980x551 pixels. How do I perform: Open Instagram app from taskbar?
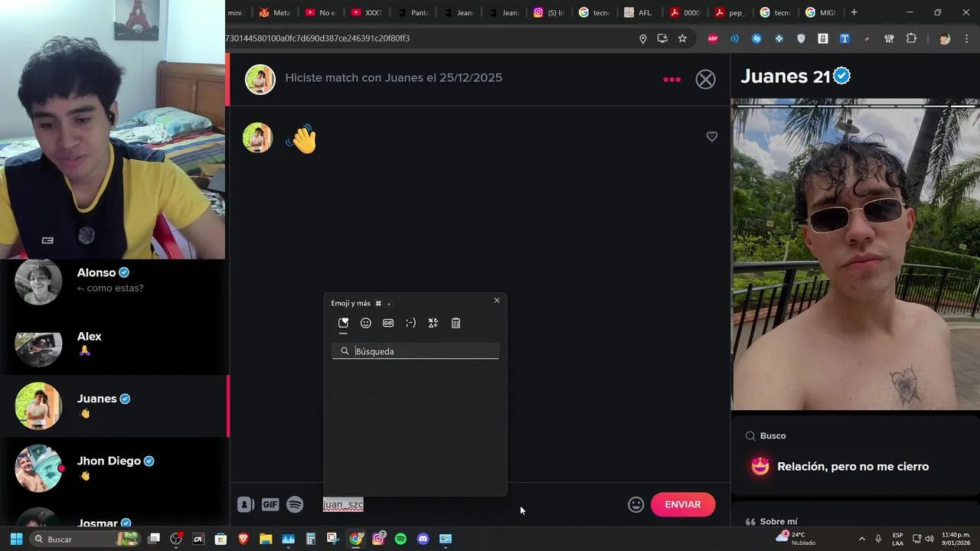(x=378, y=539)
